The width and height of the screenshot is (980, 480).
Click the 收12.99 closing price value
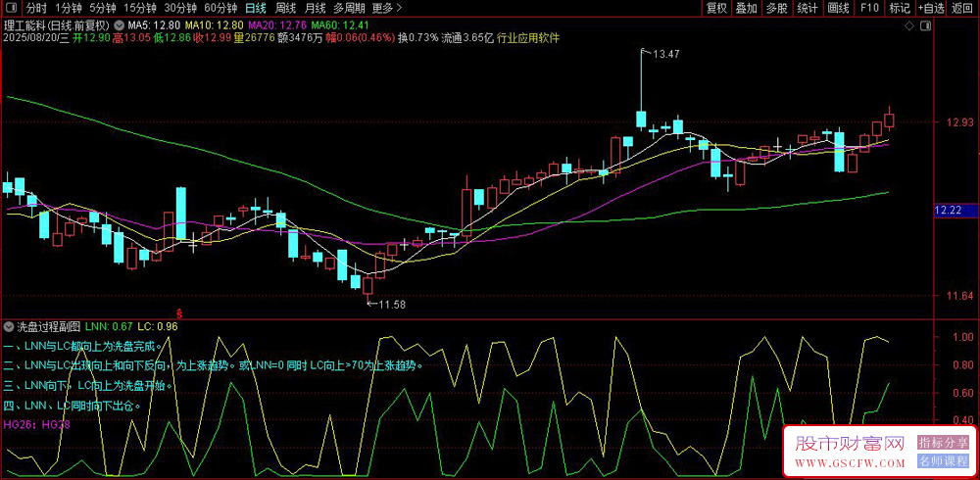click(212, 38)
